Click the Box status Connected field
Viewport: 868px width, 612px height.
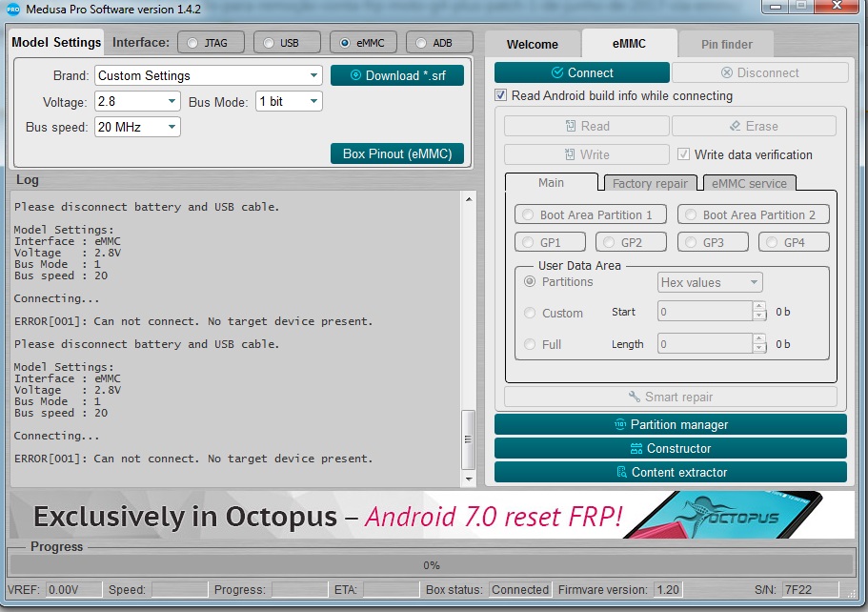click(x=520, y=589)
